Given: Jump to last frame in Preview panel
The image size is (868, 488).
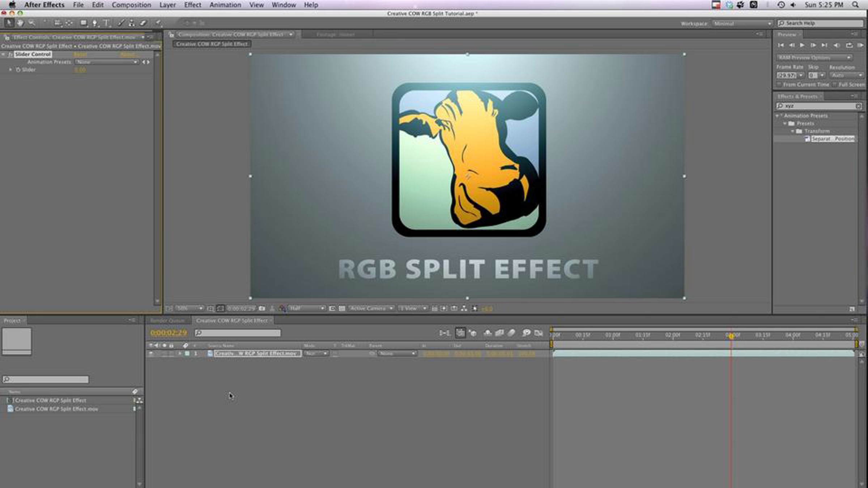Looking at the screenshot, I should pos(824,45).
